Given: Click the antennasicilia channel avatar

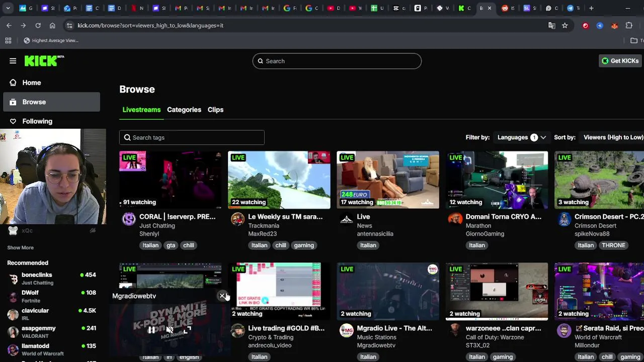Looking at the screenshot, I should click(x=346, y=219).
